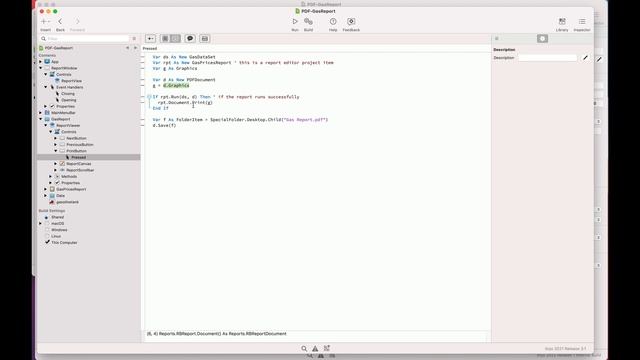The width and height of the screenshot is (640, 360).
Task: Expand the PreviousButton control node
Action: [56, 144]
